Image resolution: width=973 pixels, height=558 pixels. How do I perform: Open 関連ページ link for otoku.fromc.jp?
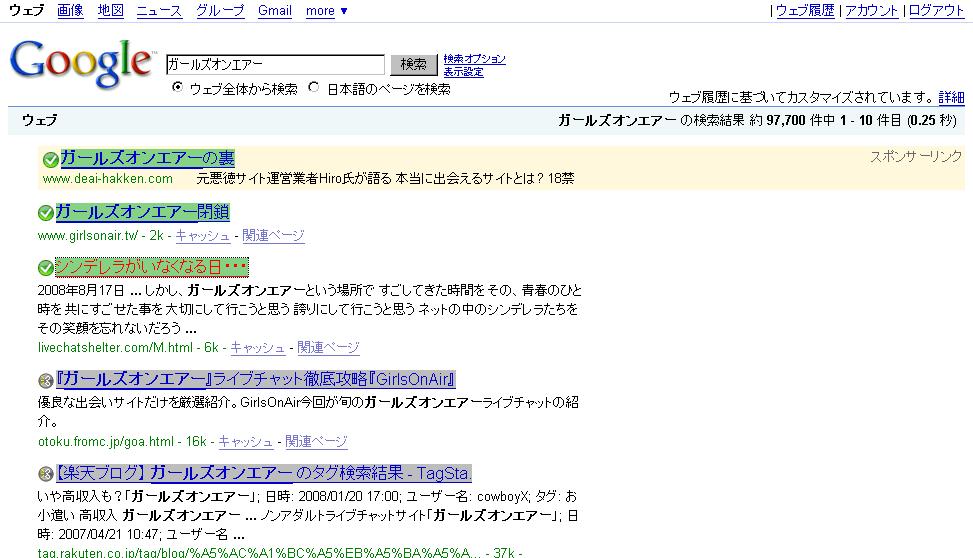click(316, 442)
